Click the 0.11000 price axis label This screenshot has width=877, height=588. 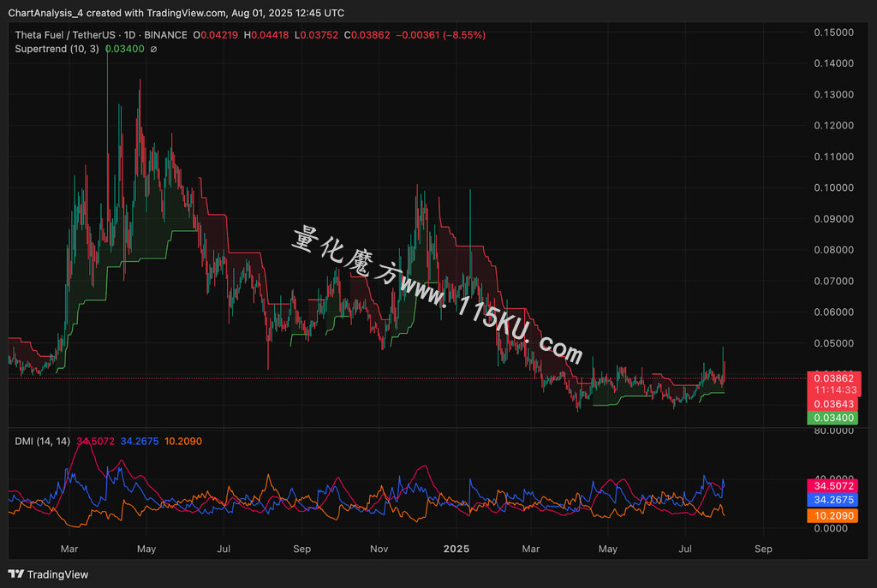833,157
